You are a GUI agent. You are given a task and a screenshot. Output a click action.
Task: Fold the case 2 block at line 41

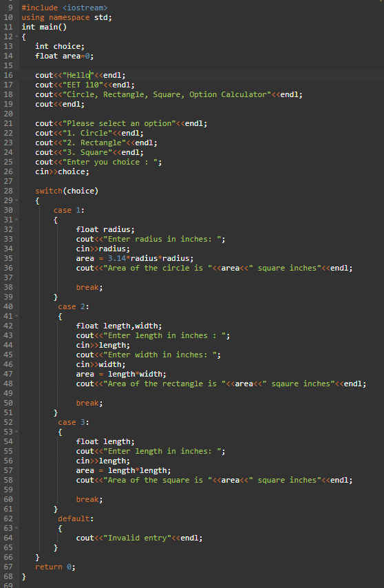pos(17,317)
